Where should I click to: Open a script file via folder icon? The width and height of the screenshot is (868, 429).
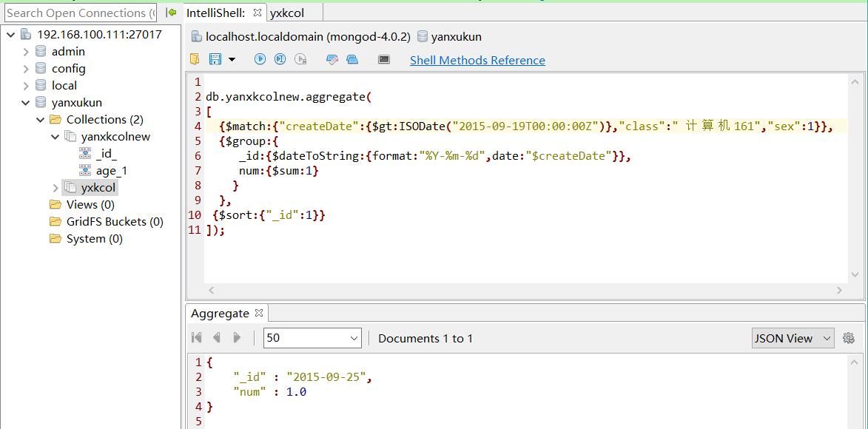click(195, 59)
